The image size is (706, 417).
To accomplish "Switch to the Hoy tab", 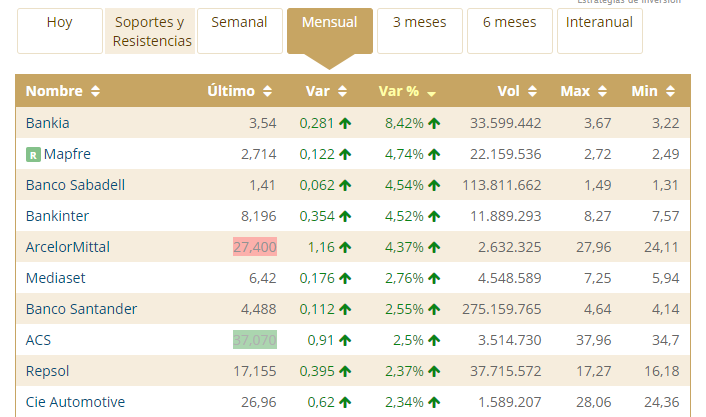I will pyautogui.click(x=59, y=23).
